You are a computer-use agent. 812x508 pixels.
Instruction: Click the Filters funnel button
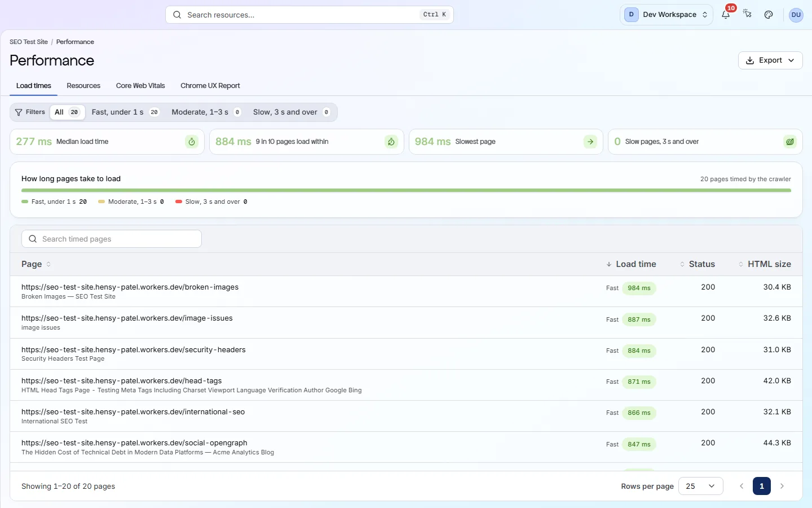pyautogui.click(x=30, y=112)
